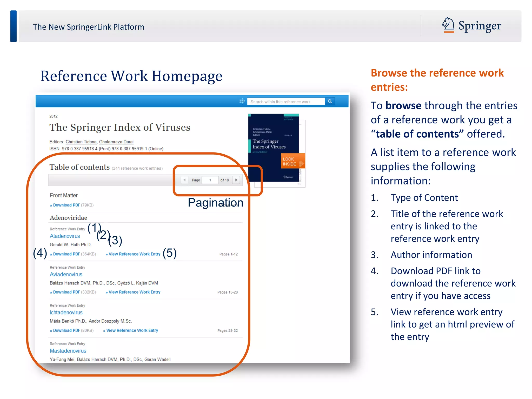Screen dimensions: 532x399
Task: Click the page number input box
Action: pyautogui.click(x=210, y=180)
